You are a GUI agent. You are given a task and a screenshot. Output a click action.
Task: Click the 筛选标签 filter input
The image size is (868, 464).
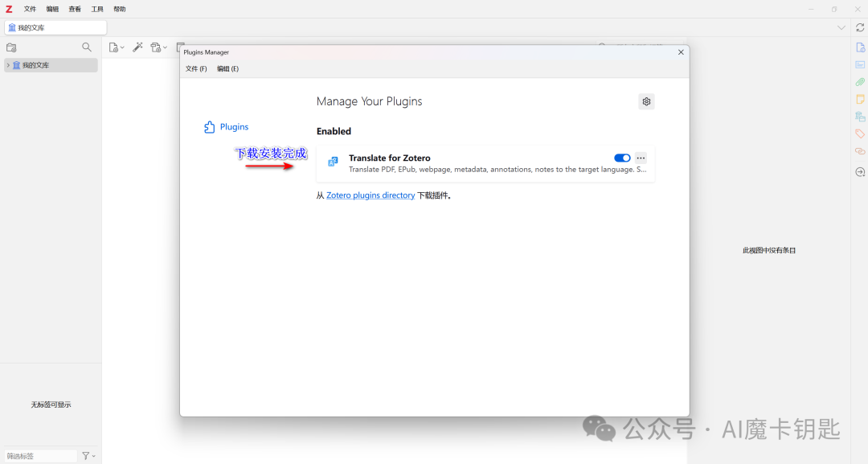(x=41, y=456)
